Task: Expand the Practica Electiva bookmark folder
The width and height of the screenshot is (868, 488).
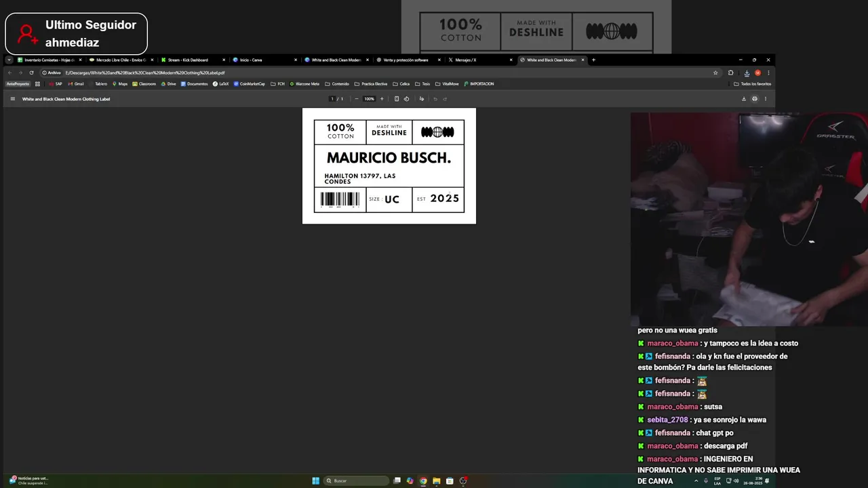Action: [371, 84]
